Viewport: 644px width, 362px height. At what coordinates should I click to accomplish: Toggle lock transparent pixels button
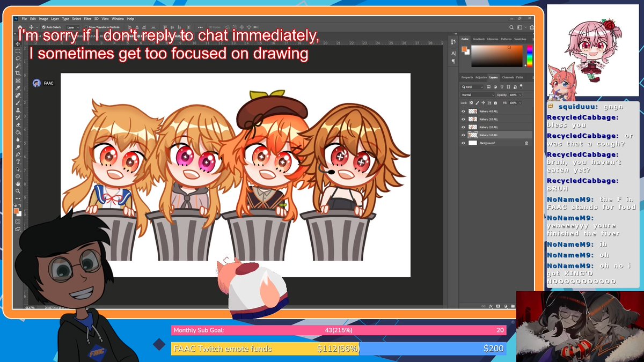pyautogui.click(x=472, y=102)
